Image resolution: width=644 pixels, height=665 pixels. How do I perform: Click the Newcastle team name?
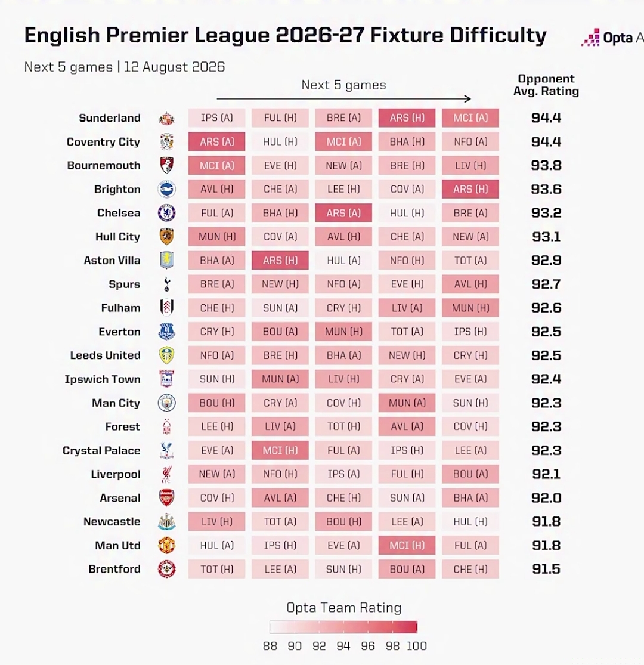coord(112,522)
